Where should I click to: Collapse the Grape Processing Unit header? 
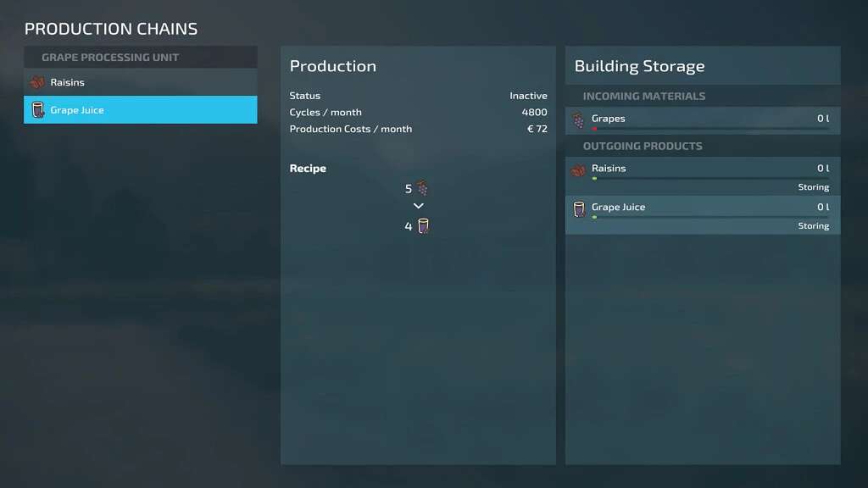click(110, 58)
